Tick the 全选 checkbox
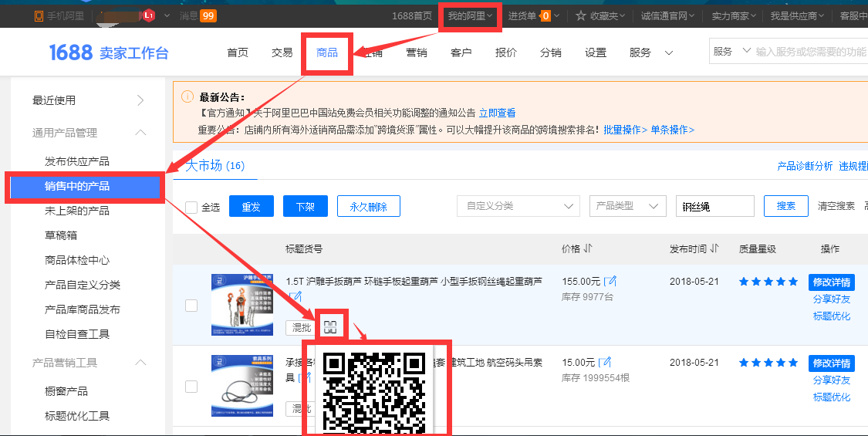This screenshot has width=868, height=436. 191,208
